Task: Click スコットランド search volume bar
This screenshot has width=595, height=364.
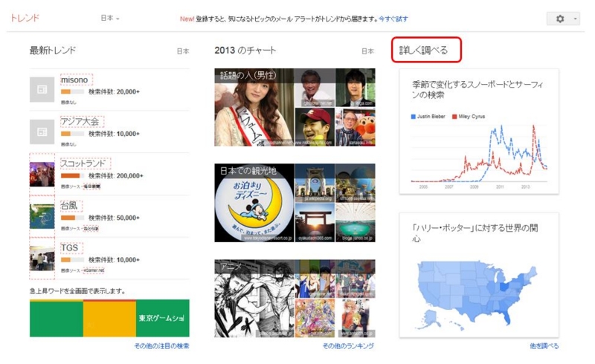Action: 72,176
